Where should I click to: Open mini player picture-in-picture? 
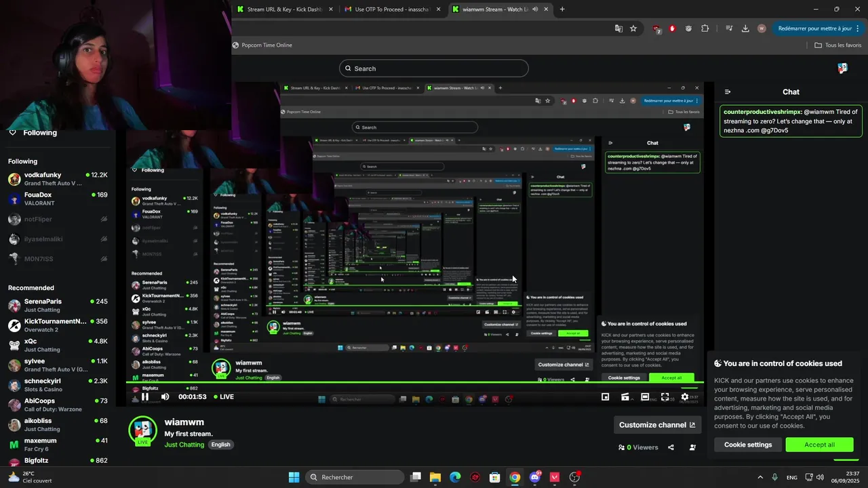click(x=606, y=397)
